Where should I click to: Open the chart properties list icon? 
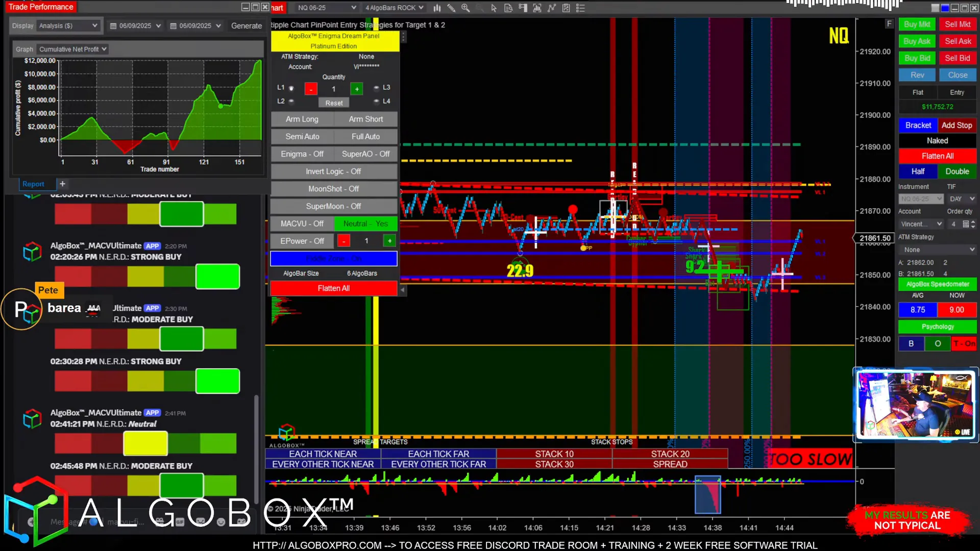tap(580, 8)
